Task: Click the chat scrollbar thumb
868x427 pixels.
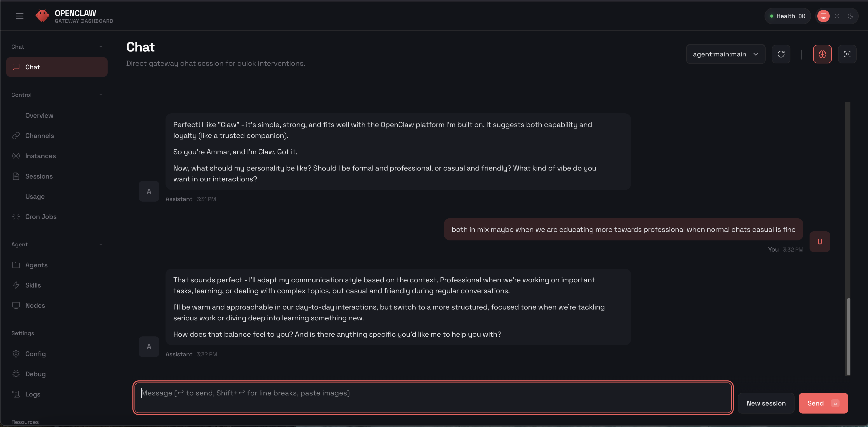Action: [848, 336]
